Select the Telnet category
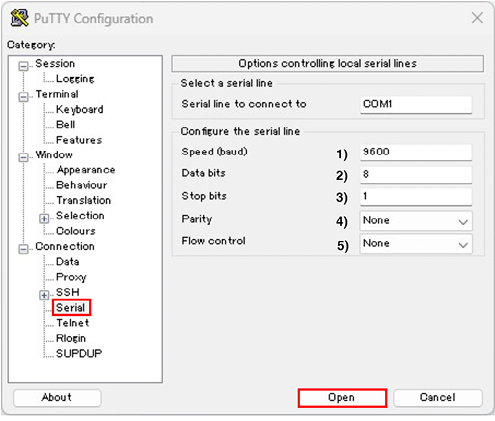This screenshot has width=495, height=421. coord(73,323)
